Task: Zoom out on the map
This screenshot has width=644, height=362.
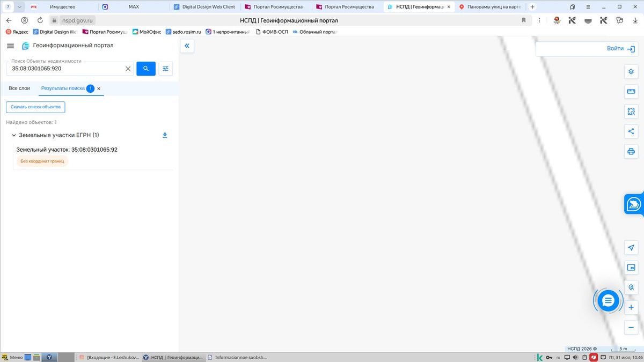Action: (631, 328)
